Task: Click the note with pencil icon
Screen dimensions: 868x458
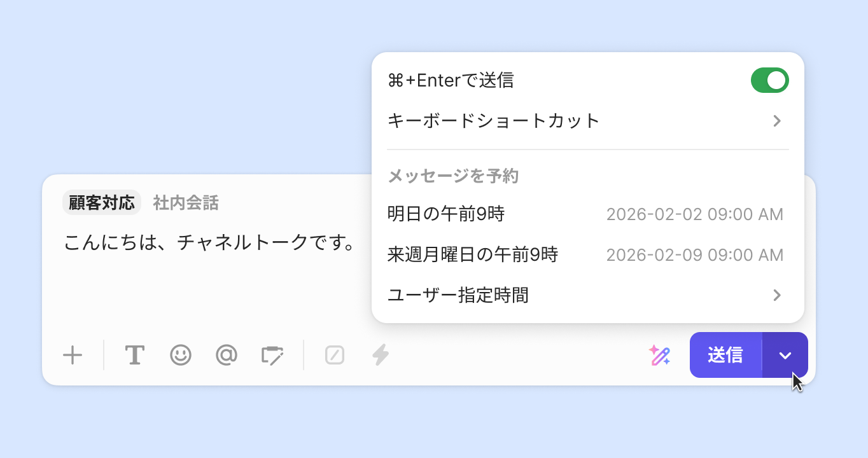Action: point(272,355)
